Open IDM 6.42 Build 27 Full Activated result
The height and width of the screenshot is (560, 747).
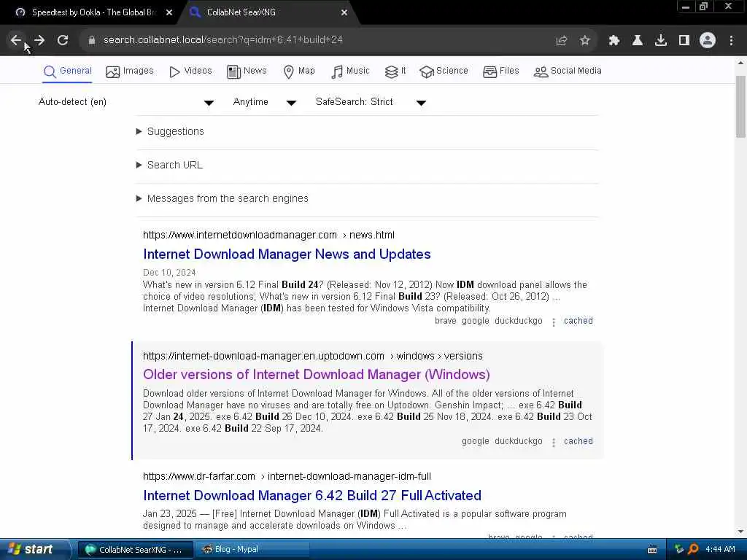tap(312, 496)
